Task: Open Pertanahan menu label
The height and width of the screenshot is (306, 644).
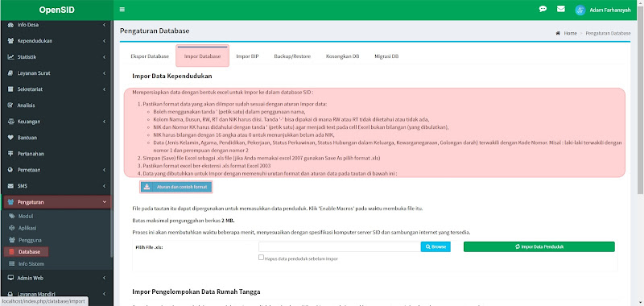Action: [31, 154]
